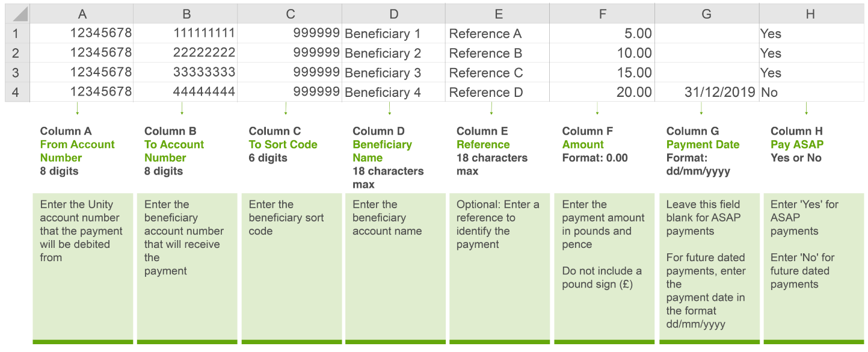Click the 'Pay ASAP' green label
868x352 pixels.
[x=796, y=144]
